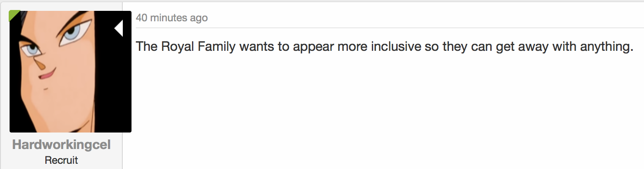Click the word 'wants' in the message
This screenshot has height=169, width=644.
(x=257, y=47)
